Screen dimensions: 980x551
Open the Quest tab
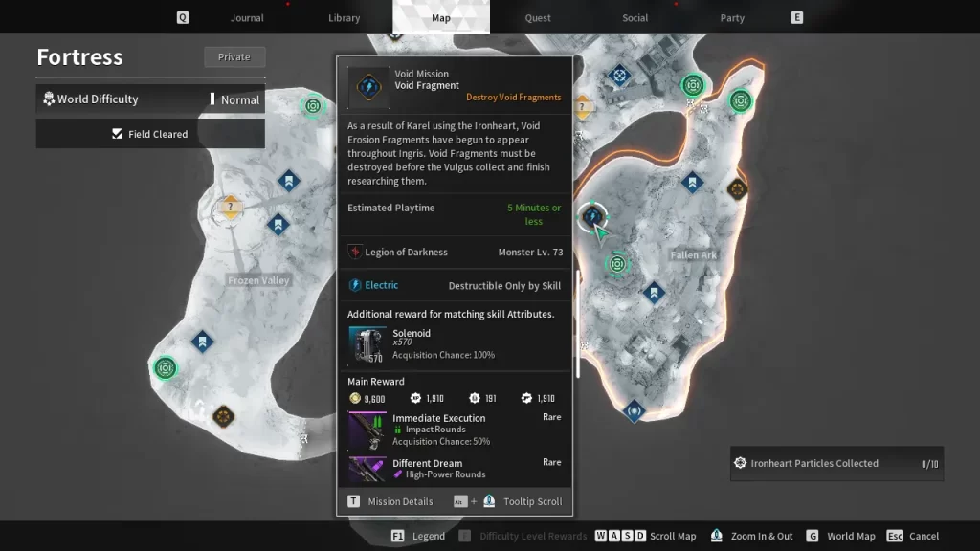point(538,17)
